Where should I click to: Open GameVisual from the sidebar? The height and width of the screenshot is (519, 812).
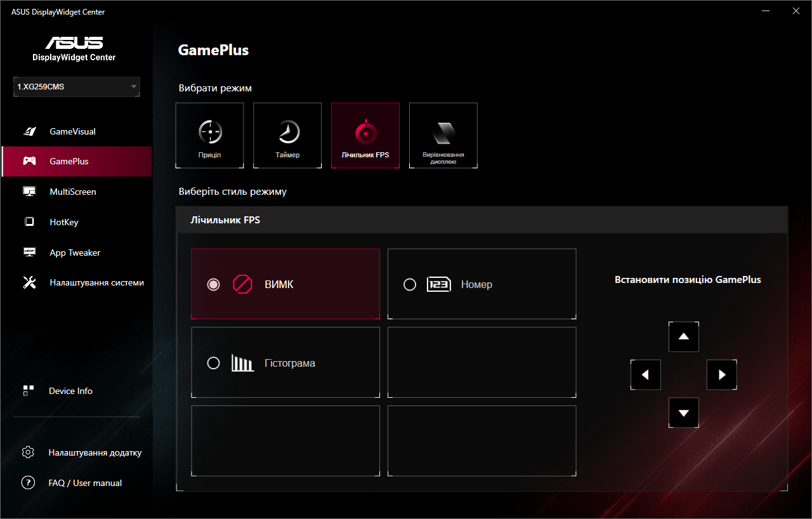click(73, 131)
